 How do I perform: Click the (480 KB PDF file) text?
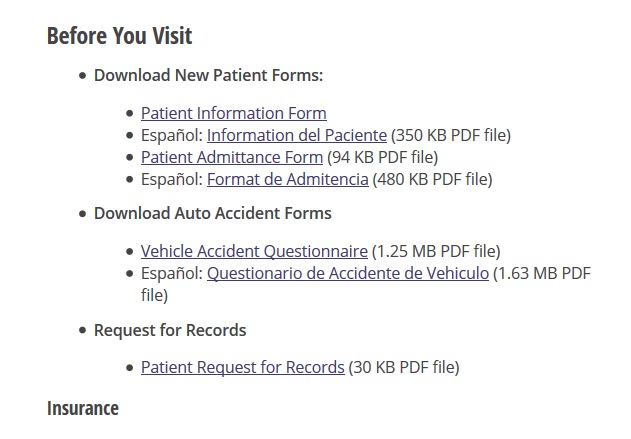coord(432,179)
